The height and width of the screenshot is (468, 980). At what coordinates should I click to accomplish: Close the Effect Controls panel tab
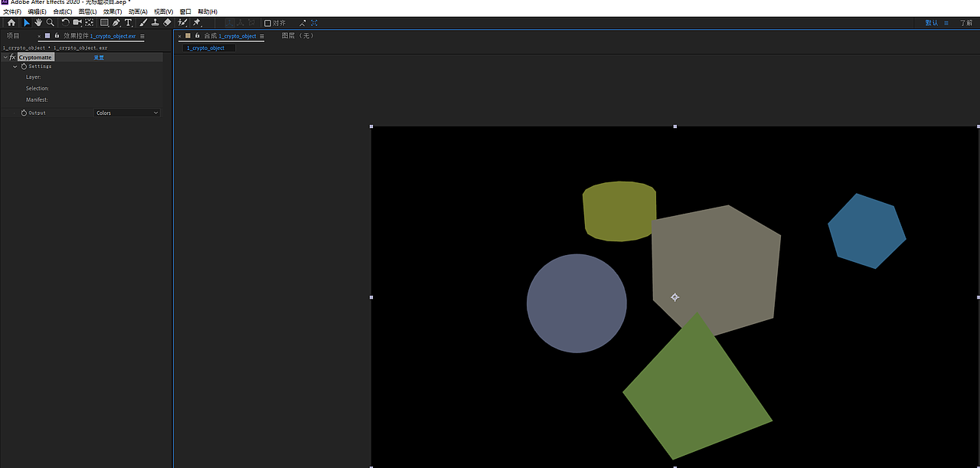coord(39,36)
